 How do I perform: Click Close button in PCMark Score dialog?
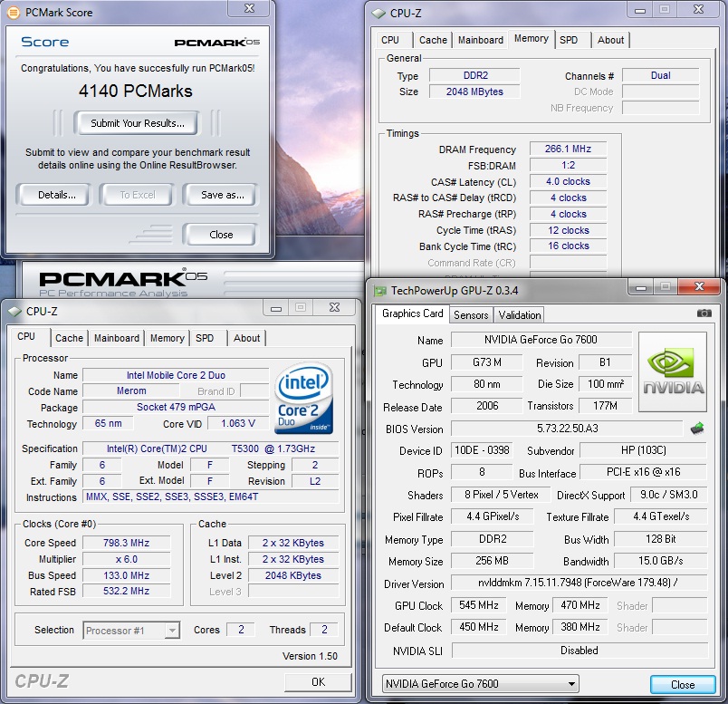tap(221, 235)
